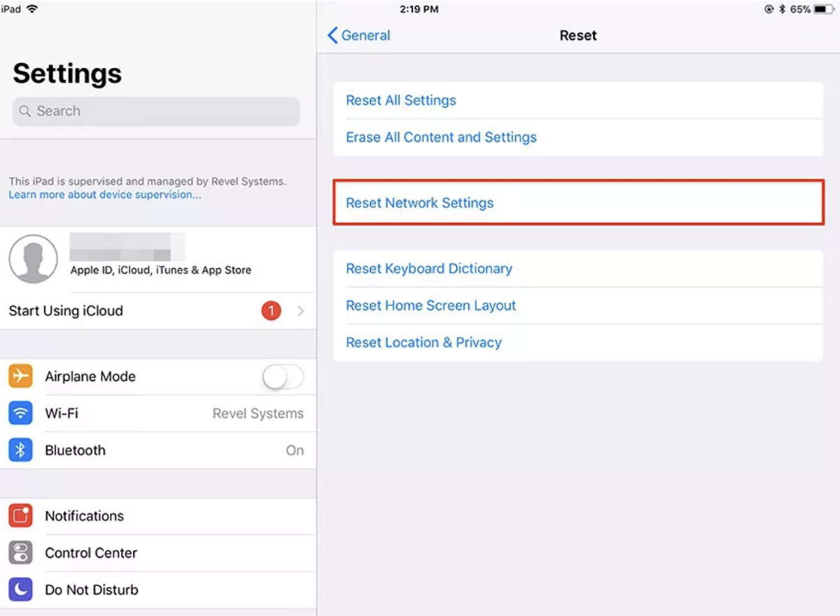The height and width of the screenshot is (616, 840).
Task: Tap the Reset page title
Action: (x=578, y=35)
